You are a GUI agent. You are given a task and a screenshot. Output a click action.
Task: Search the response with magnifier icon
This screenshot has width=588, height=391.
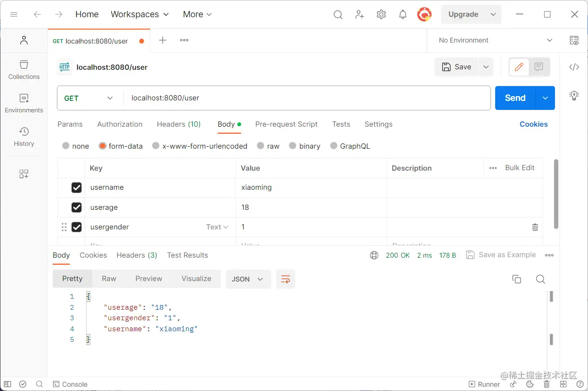(541, 279)
